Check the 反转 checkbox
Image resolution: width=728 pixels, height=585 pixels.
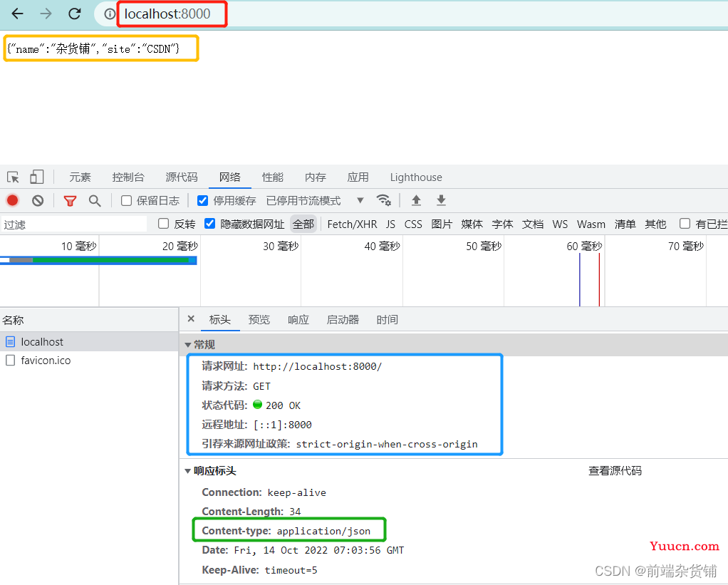[x=163, y=224]
